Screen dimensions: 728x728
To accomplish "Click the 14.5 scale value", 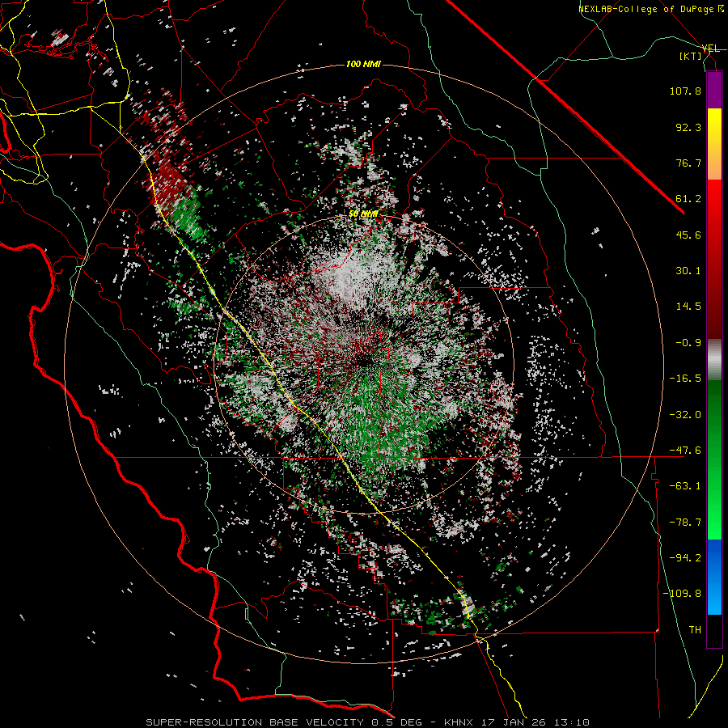I will [x=688, y=307].
